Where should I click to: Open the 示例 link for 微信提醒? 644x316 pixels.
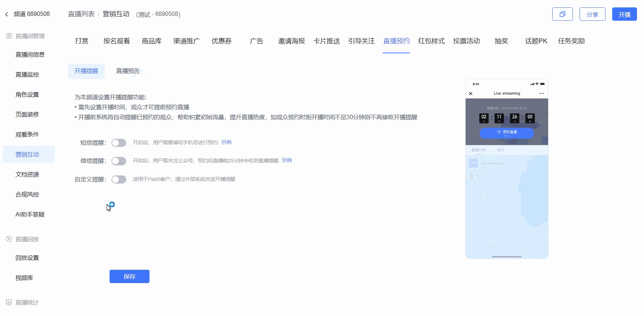[287, 161]
